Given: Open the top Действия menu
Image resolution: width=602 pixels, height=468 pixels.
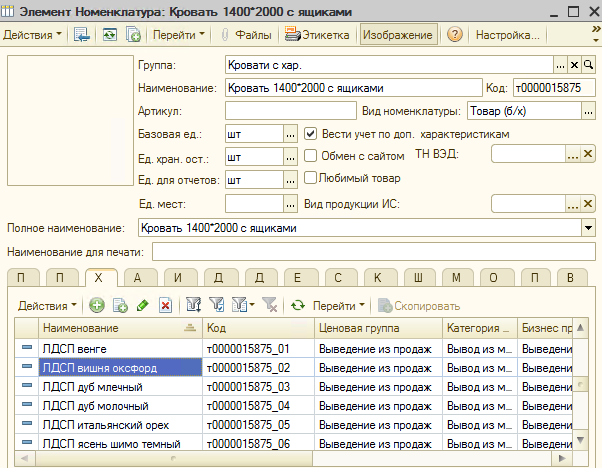Looking at the screenshot, I should [x=32, y=35].
